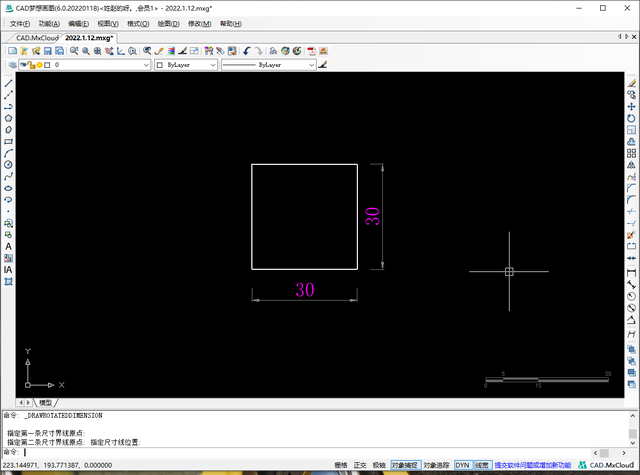The image size is (640, 475).
Task: Select the Rectangle drawing tool
Action: click(x=9, y=142)
